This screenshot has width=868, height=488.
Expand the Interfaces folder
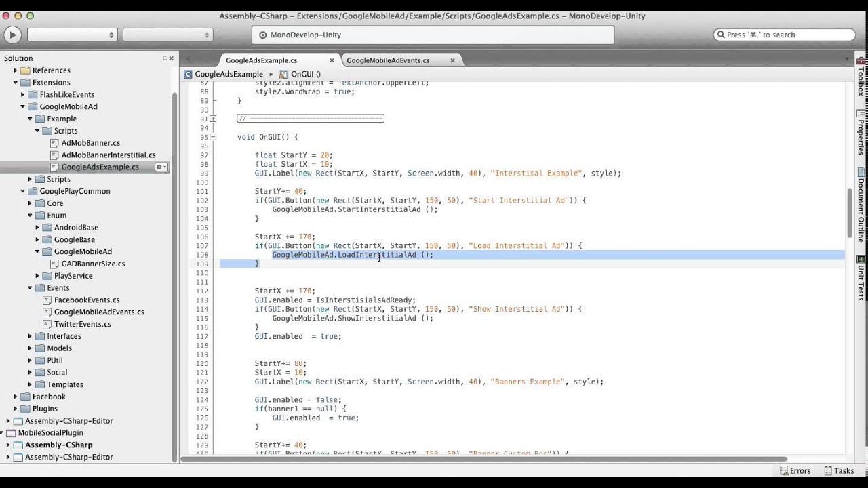pos(30,336)
